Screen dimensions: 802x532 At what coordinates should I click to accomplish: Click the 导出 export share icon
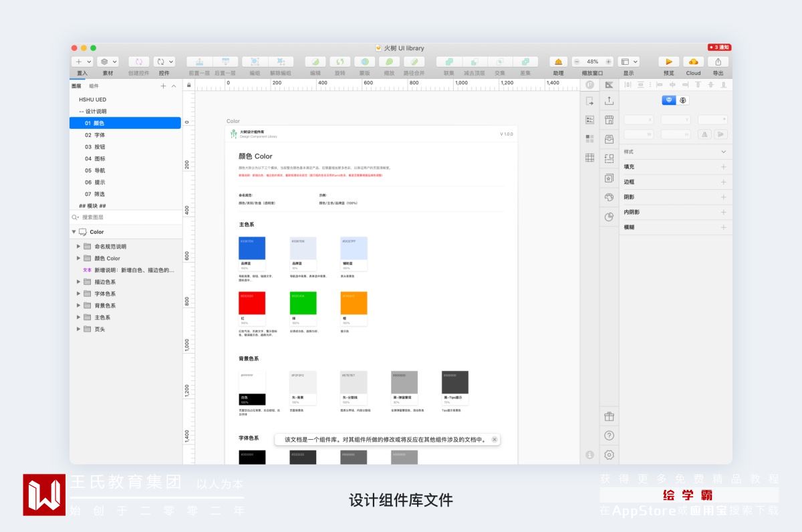(x=718, y=61)
